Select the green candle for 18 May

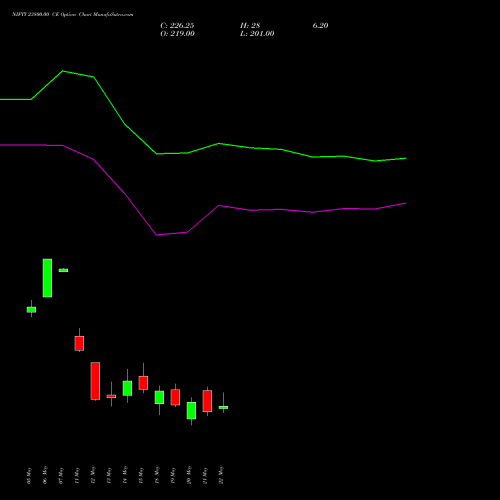(159, 397)
